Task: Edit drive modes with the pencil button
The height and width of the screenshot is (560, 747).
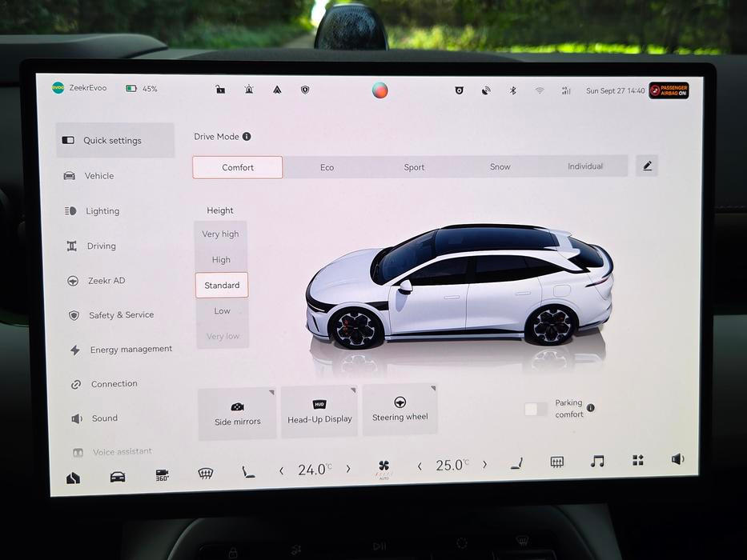Action: (x=647, y=166)
